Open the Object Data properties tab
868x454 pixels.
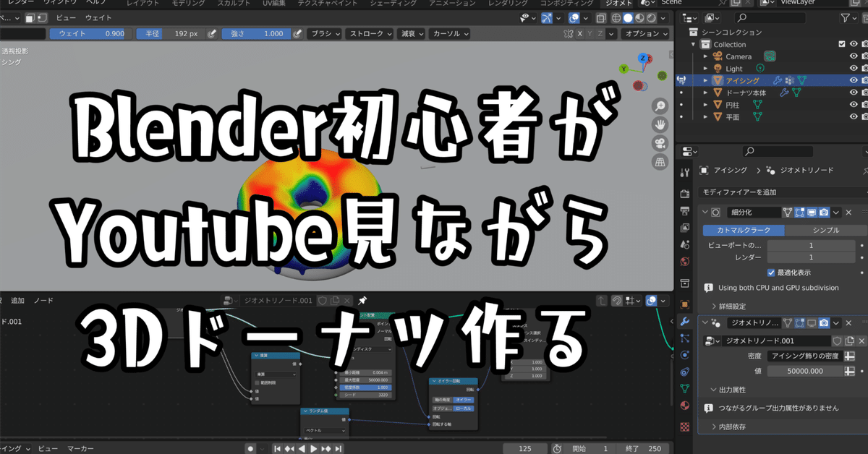pyautogui.click(x=685, y=389)
